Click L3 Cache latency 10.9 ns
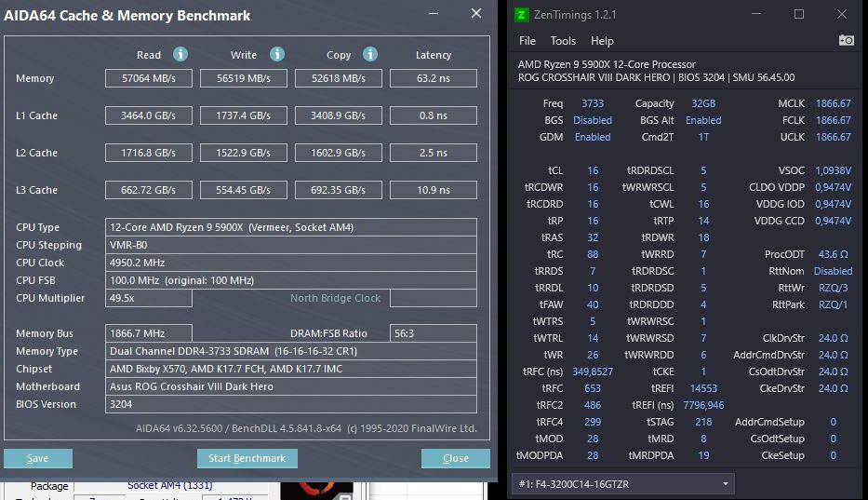Screen dimensions: 868x500 pyautogui.click(x=433, y=190)
